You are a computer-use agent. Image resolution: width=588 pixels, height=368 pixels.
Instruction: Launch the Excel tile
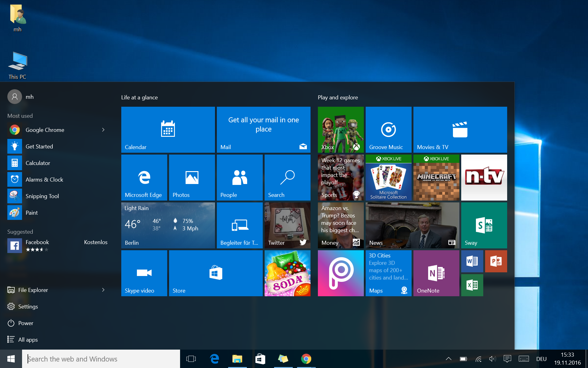tap(472, 285)
